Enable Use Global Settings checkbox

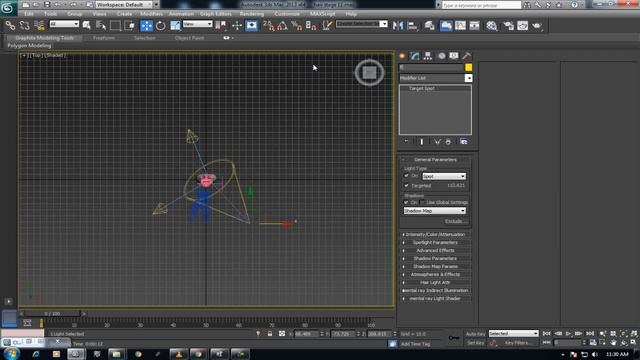(x=422, y=202)
